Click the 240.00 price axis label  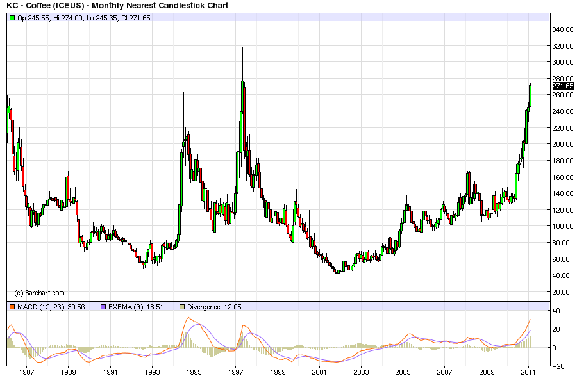[x=563, y=111]
